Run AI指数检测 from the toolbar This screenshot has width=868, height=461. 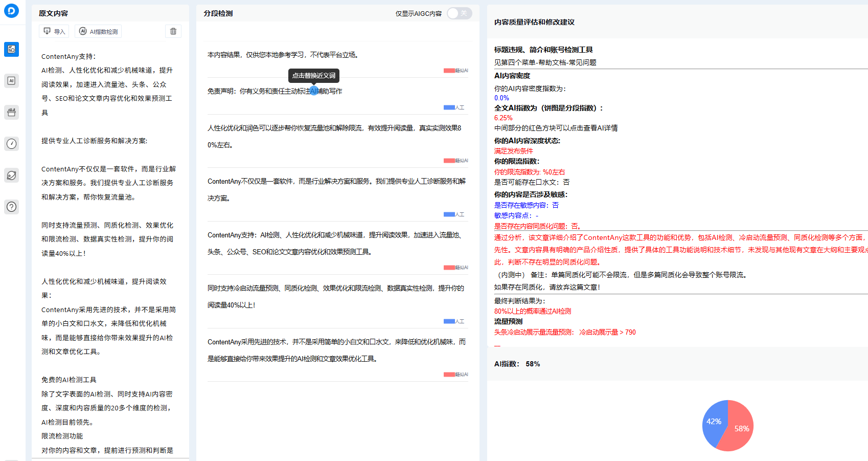pyautogui.click(x=98, y=31)
